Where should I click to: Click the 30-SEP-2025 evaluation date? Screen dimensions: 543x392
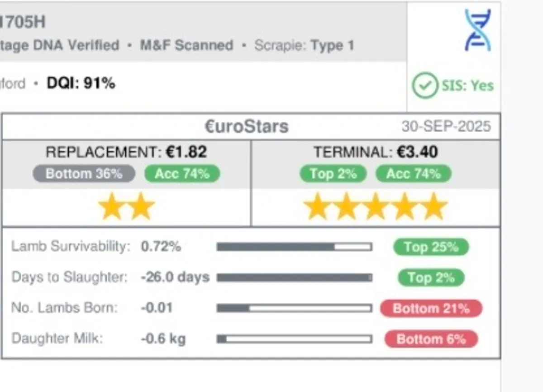tap(446, 127)
